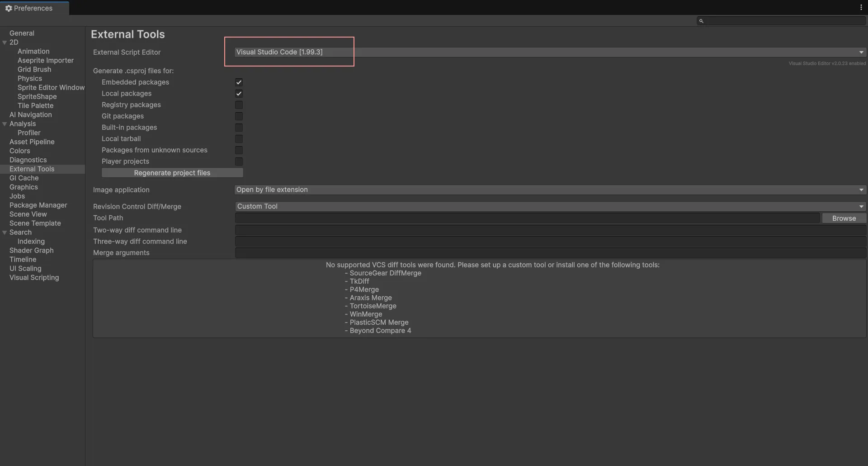Click the search magnifier icon
The width and height of the screenshot is (868, 466).
point(701,21)
